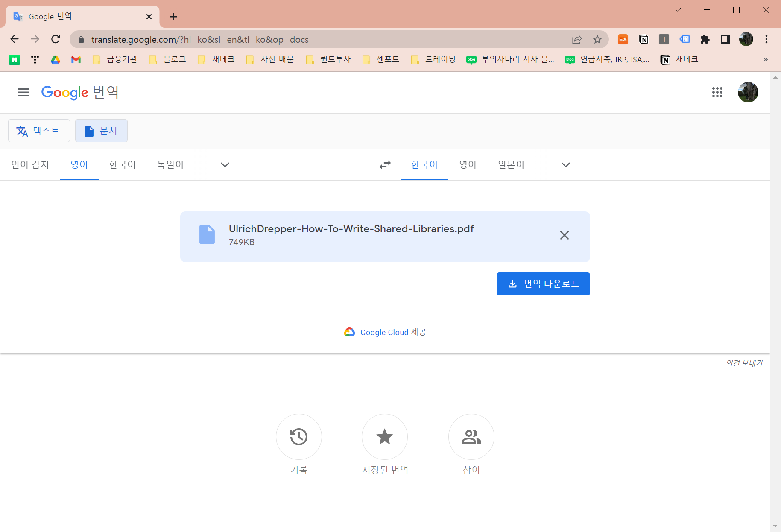Open the Google Translate main menu hamburger
The height and width of the screenshot is (532, 781).
click(x=23, y=92)
